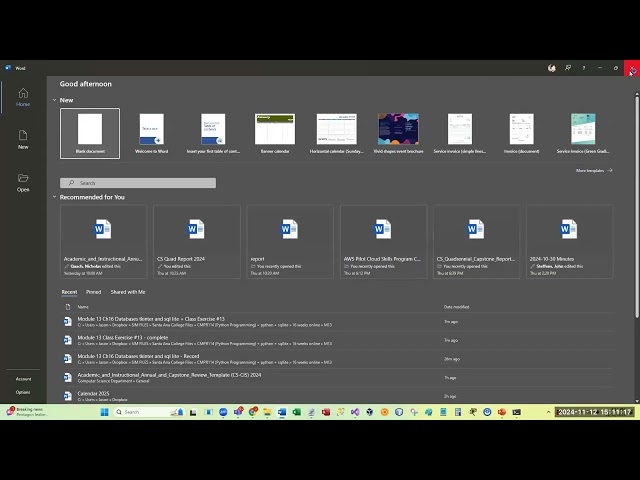The height and width of the screenshot is (480, 640).
Task: Switch to the Recent tab
Action: (x=69, y=292)
